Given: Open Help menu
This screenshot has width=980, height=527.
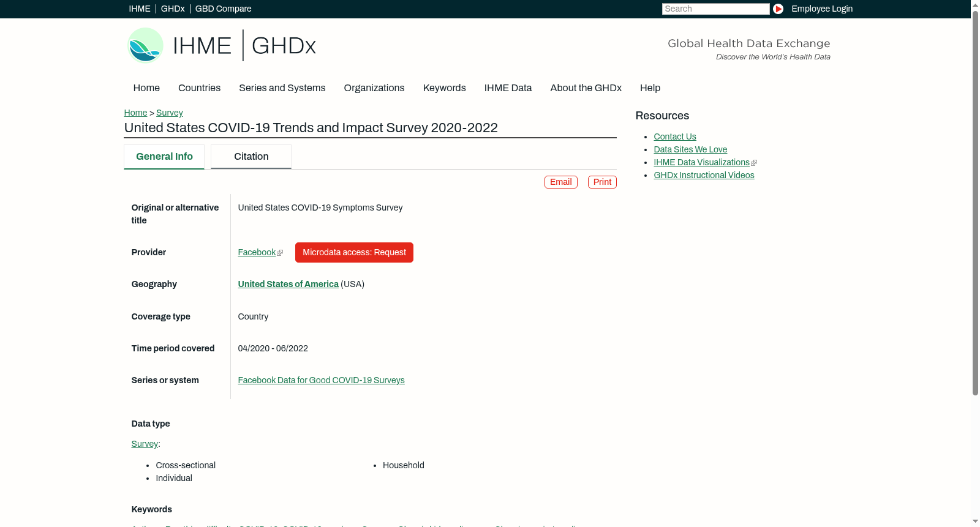Looking at the screenshot, I should [x=650, y=88].
